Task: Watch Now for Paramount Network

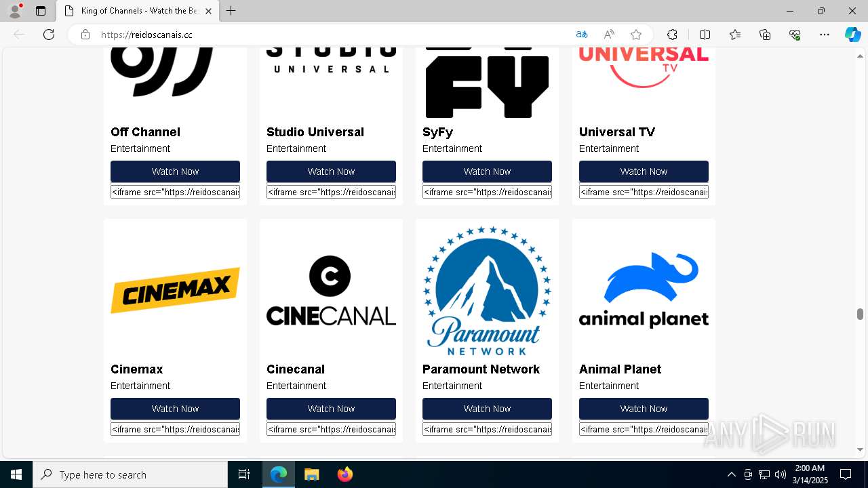Action: tap(487, 409)
